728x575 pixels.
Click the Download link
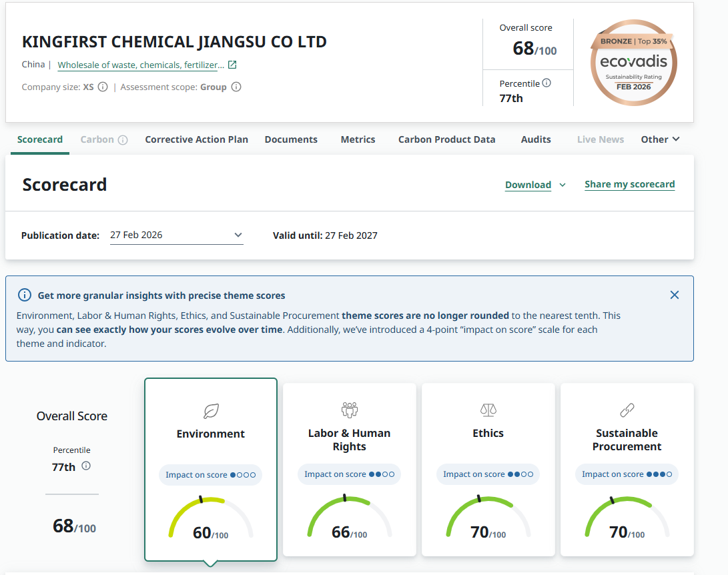(528, 185)
